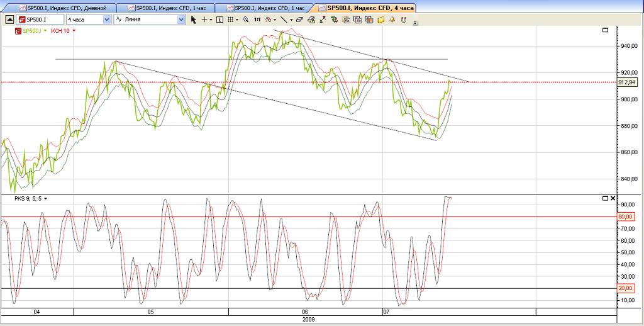Enable the magnet snap tool
644x326 pixels.
[x=403, y=20]
